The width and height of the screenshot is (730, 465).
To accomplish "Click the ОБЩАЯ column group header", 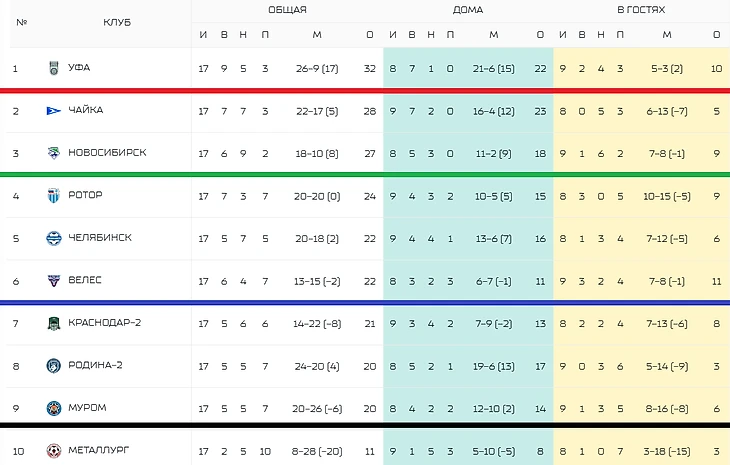I will [287, 10].
